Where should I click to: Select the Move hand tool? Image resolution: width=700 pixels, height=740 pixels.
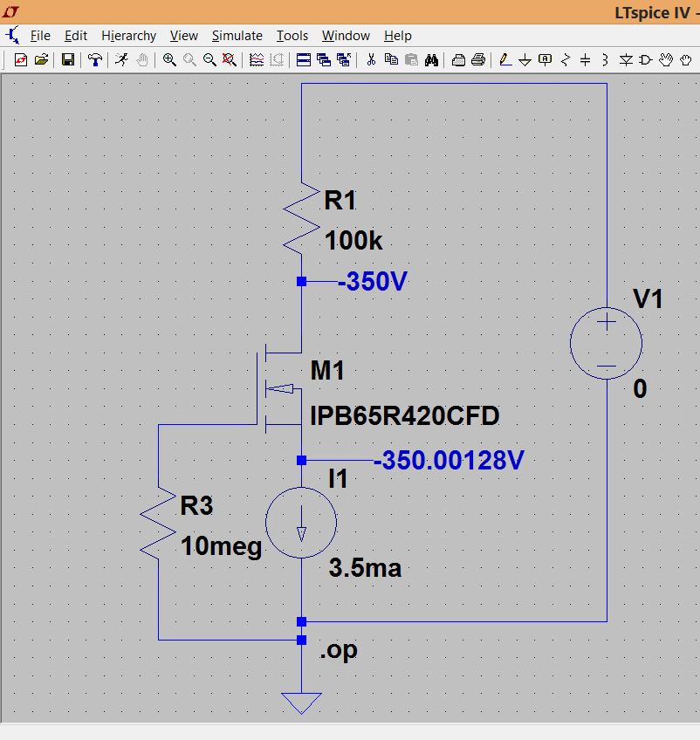pyautogui.click(x=666, y=60)
